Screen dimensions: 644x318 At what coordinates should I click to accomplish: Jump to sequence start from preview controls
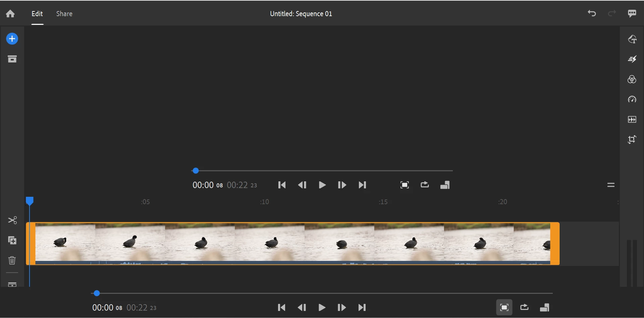[282, 185]
